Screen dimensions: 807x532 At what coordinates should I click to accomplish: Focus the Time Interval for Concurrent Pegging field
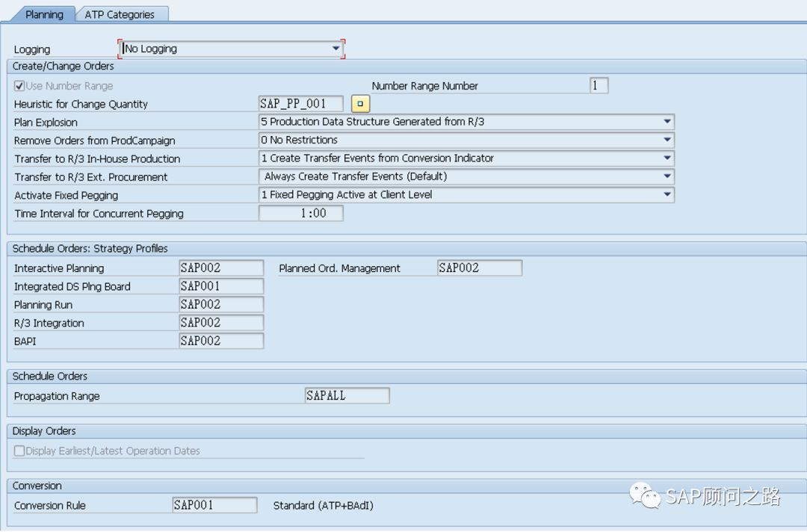tap(301, 213)
